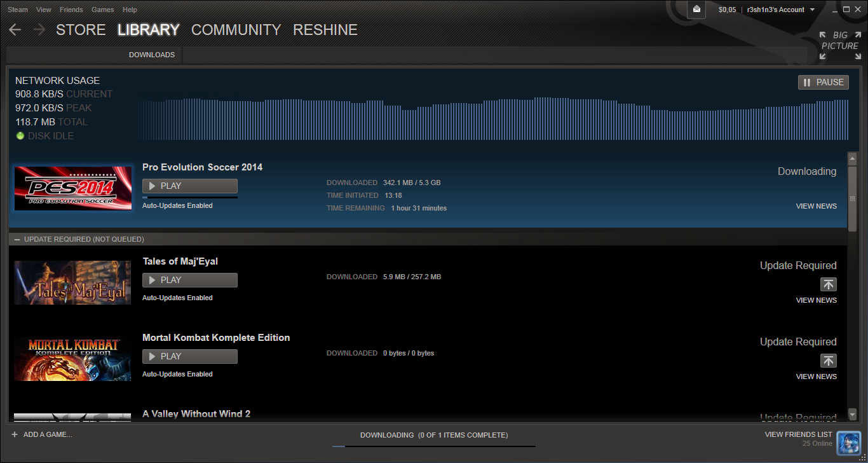Click the 118.7 MB total value
The width and height of the screenshot is (868, 463).
tap(35, 122)
